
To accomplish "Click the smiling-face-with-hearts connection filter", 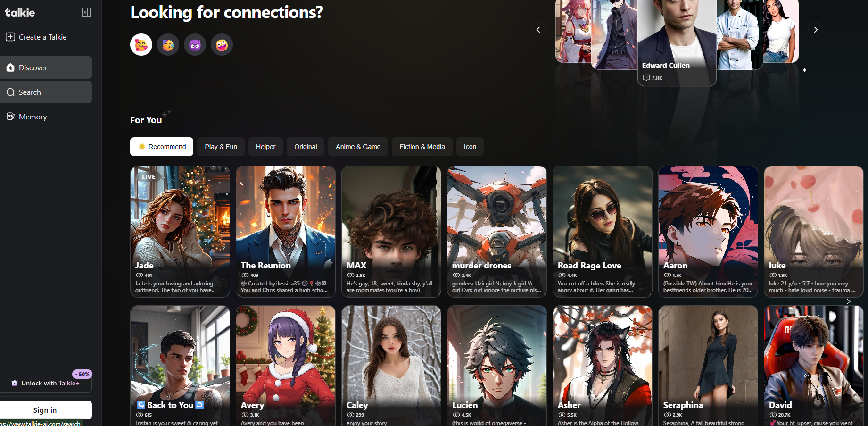I will (141, 44).
